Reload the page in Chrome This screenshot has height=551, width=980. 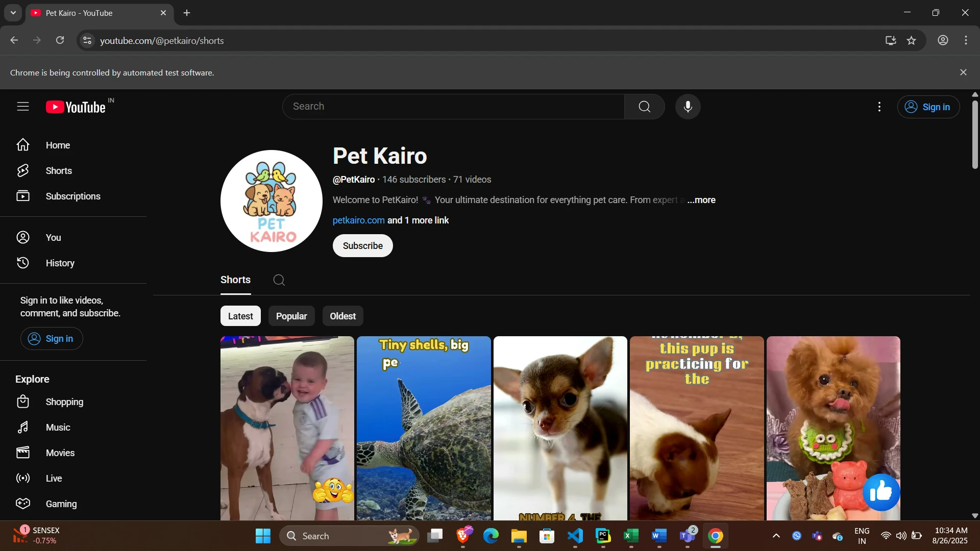[60, 40]
